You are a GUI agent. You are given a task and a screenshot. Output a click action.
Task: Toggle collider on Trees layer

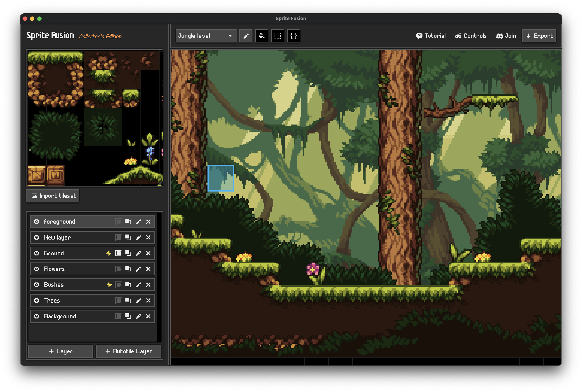click(x=118, y=300)
